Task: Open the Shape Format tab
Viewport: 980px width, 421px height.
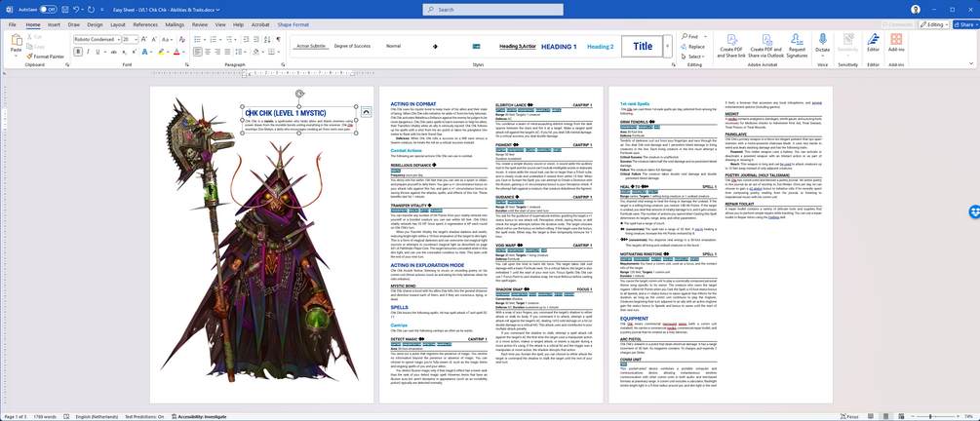Action: [x=294, y=24]
